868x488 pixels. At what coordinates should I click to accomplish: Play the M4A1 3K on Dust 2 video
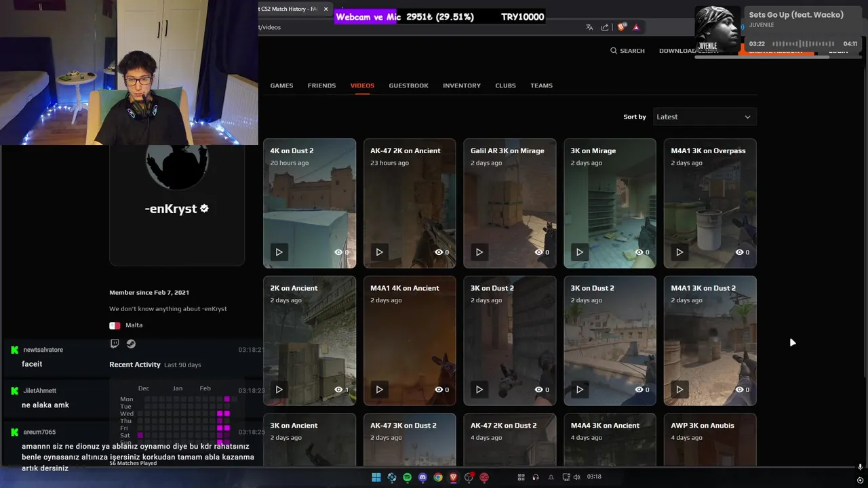(x=679, y=390)
